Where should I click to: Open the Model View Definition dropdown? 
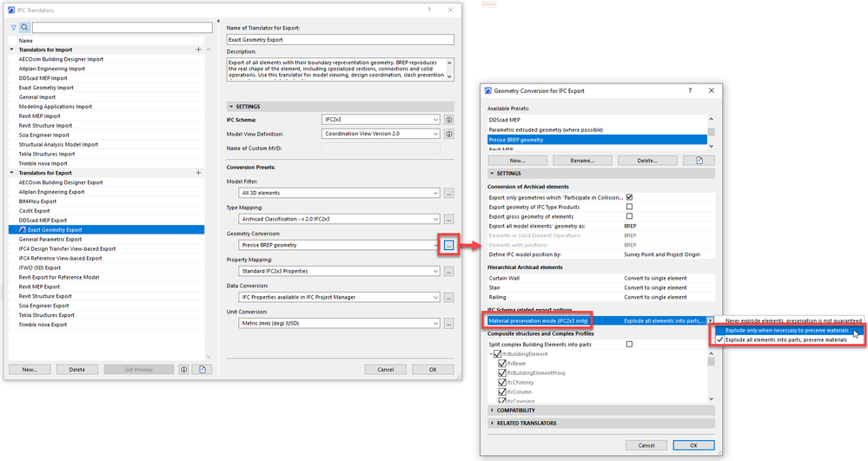381,134
